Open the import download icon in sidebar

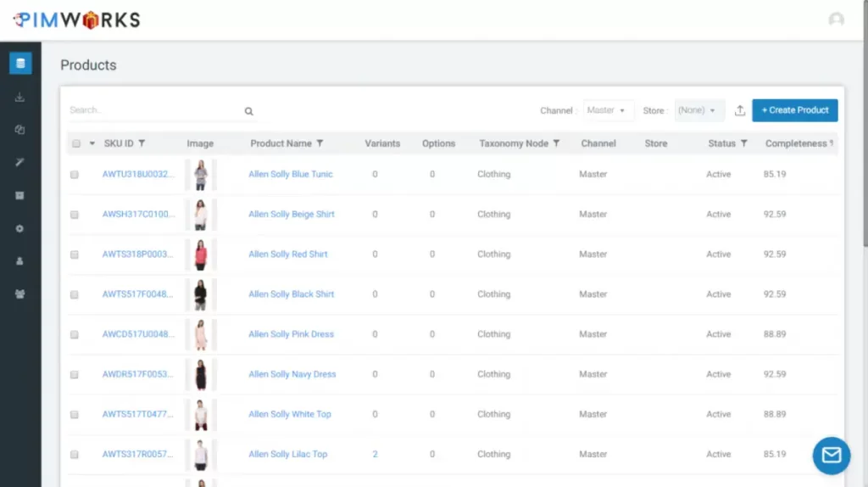[20, 98]
